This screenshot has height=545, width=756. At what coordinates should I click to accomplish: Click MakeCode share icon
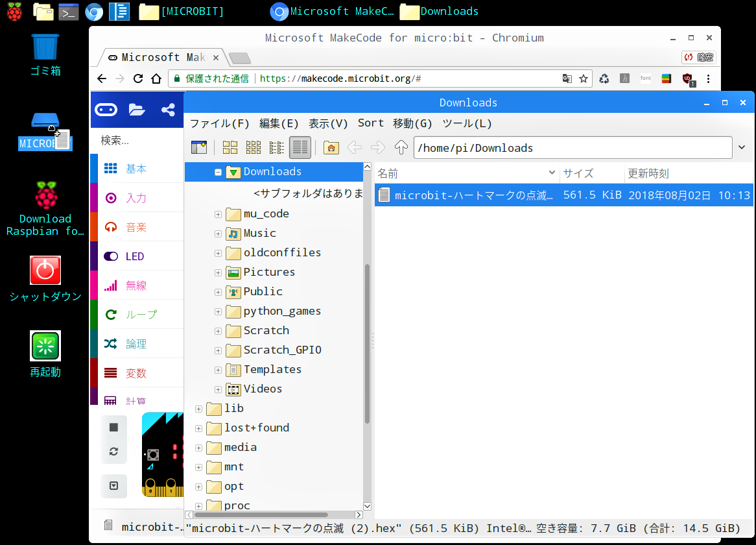tap(168, 110)
